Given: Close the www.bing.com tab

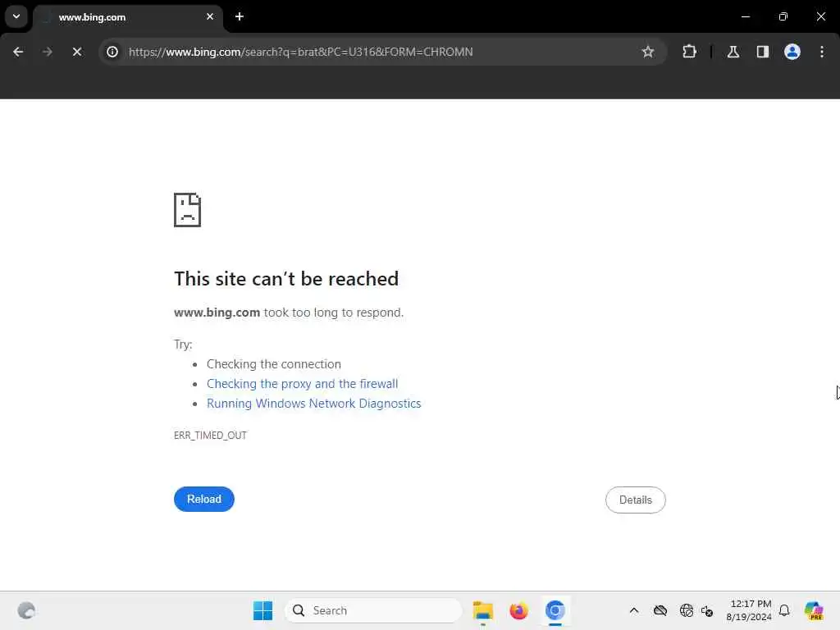Looking at the screenshot, I should coord(210,16).
